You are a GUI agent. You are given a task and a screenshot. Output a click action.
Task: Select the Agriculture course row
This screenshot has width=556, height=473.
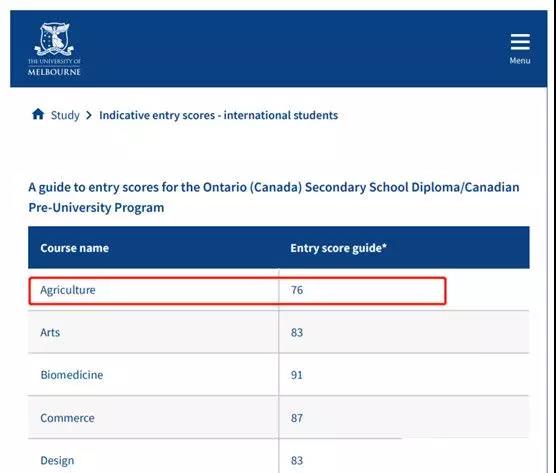278,290
